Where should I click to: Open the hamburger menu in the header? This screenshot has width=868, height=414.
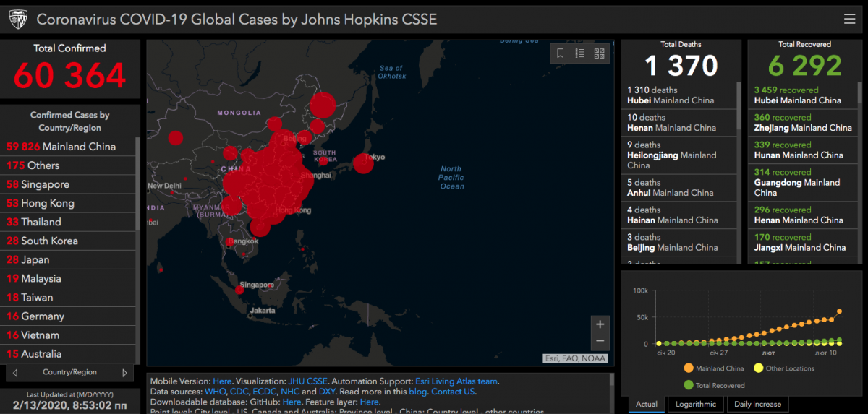[849, 19]
